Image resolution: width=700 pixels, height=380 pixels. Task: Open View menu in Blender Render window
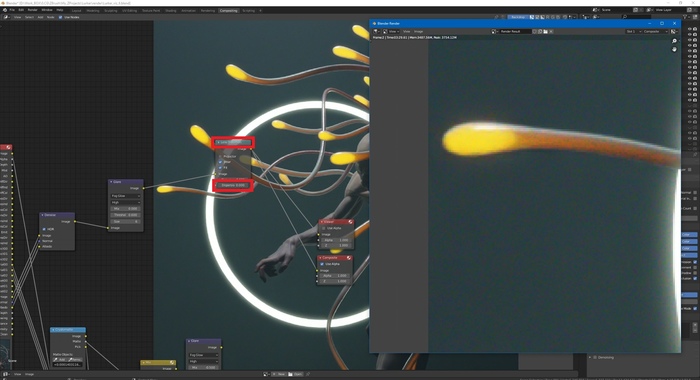(406, 31)
